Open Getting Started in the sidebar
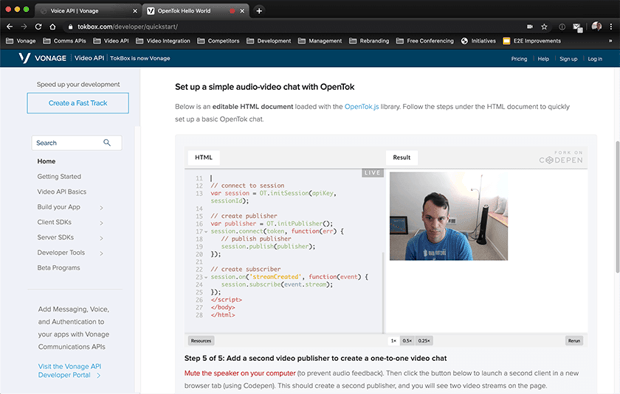The width and height of the screenshot is (620, 394). (x=59, y=176)
